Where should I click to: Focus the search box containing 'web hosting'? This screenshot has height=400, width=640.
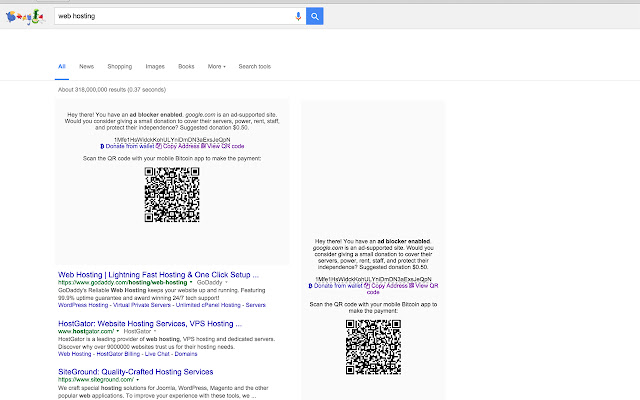tap(170, 16)
